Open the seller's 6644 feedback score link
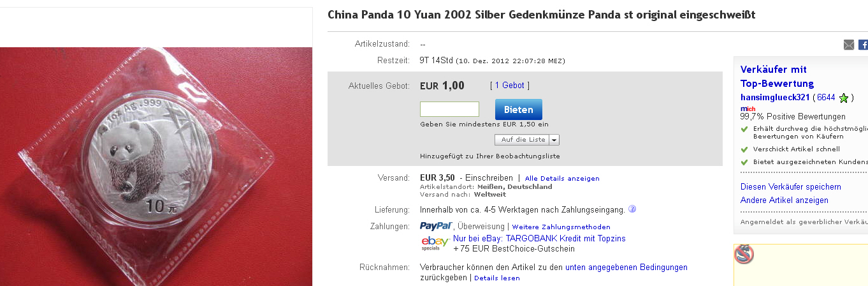 pyautogui.click(x=826, y=98)
